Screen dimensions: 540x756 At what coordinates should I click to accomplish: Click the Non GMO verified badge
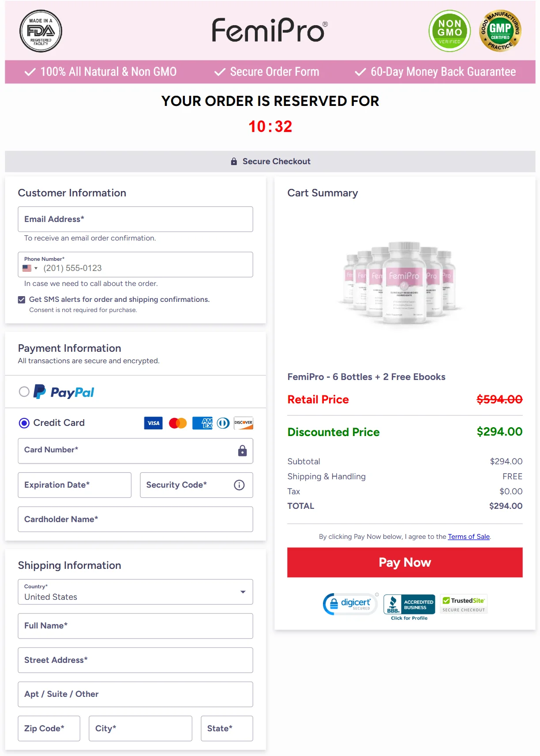pyautogui.click(x=449, y=31)
